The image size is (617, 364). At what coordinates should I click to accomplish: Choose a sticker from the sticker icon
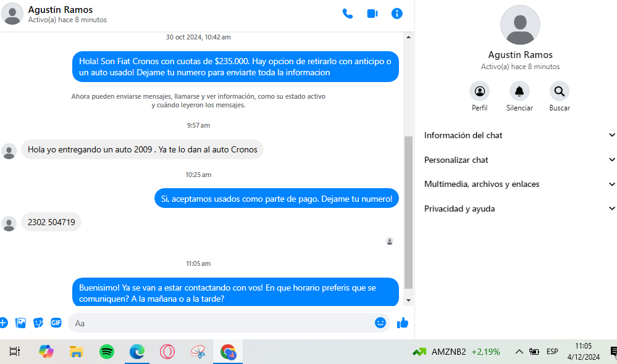pos(38,323)
